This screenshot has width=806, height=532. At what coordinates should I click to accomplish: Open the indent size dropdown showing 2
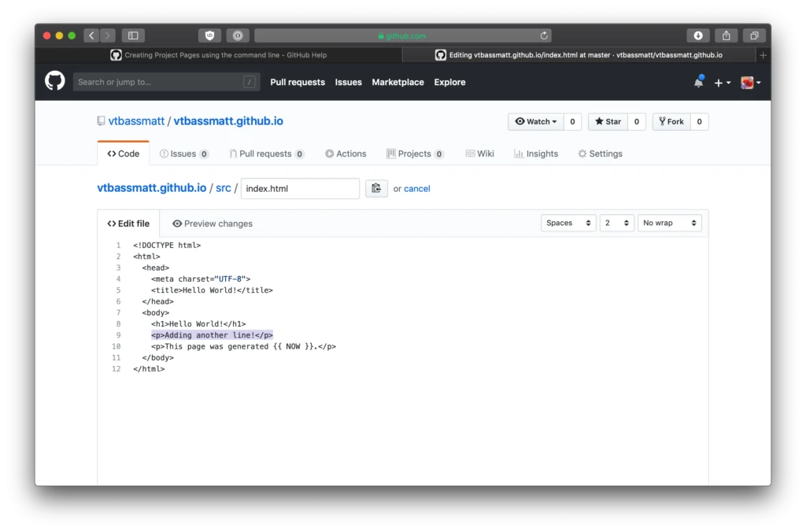(x=616, y=223)
